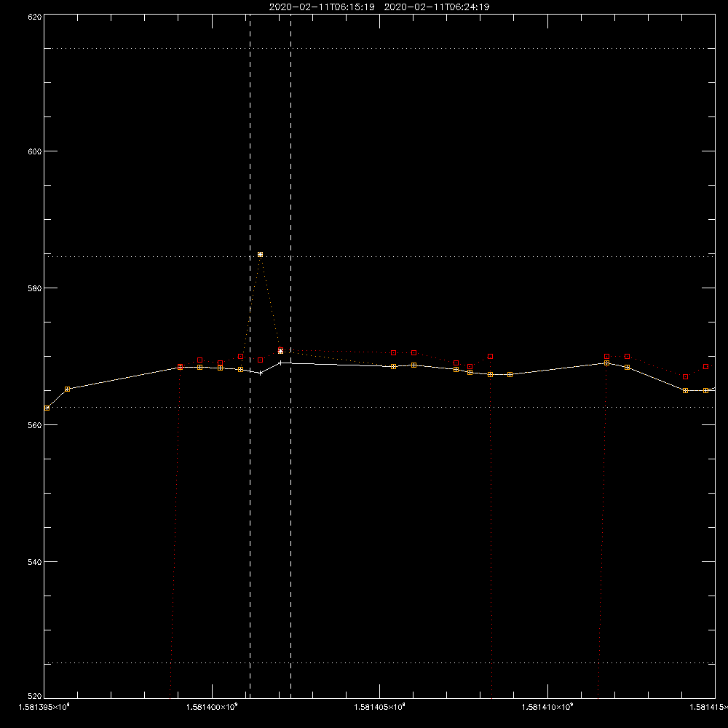Click x-axis label 1.581410×10⁹
Image resolution: width=728 pixels, height=728 pixels.
(x=547, y=707)
